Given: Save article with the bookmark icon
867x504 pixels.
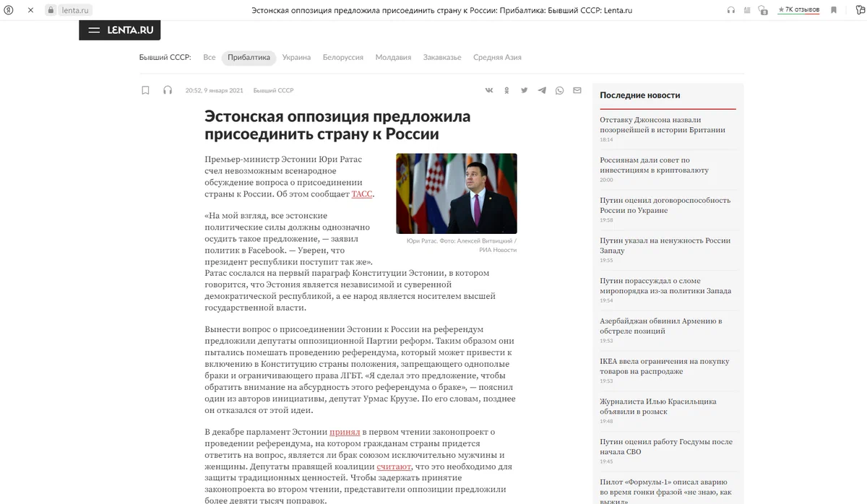Looking at the screenshot, I should (145, 90).
